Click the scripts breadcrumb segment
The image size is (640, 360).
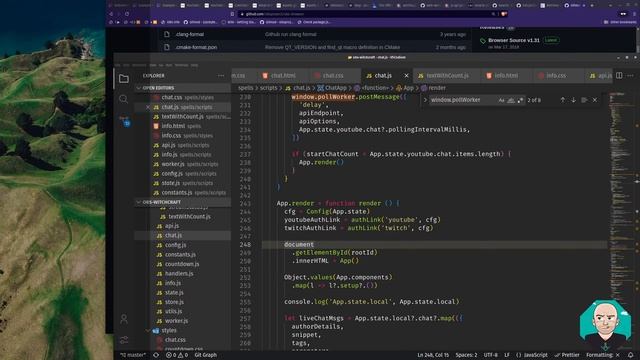pos(268,88)
